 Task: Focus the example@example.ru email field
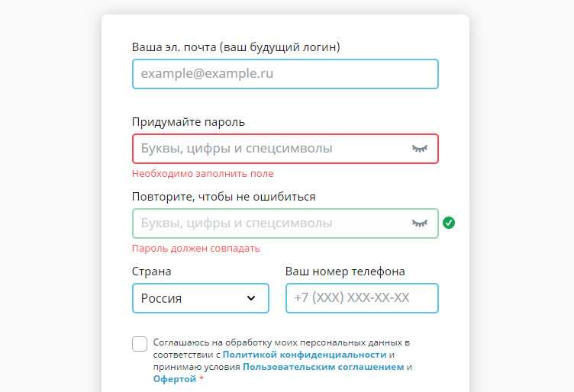285,74
